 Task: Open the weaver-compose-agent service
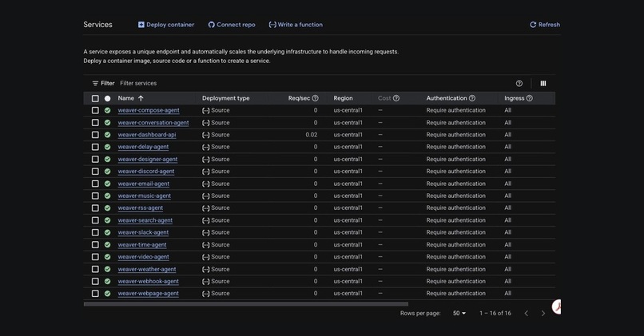[x=149, y=110]
